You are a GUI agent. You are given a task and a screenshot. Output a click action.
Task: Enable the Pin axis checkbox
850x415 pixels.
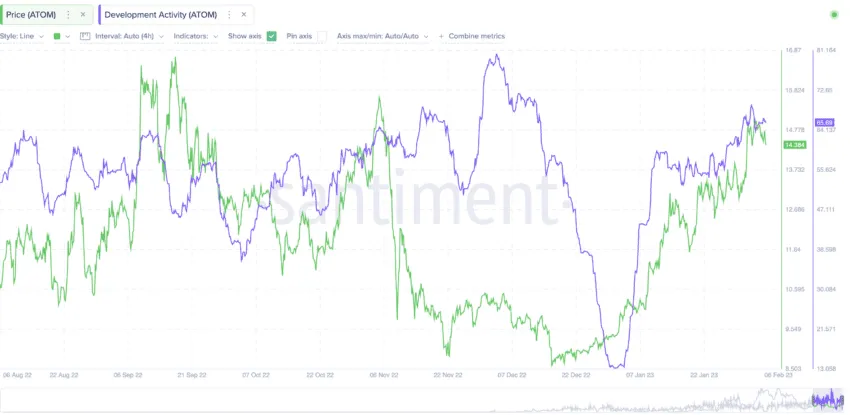click(322, 36)
